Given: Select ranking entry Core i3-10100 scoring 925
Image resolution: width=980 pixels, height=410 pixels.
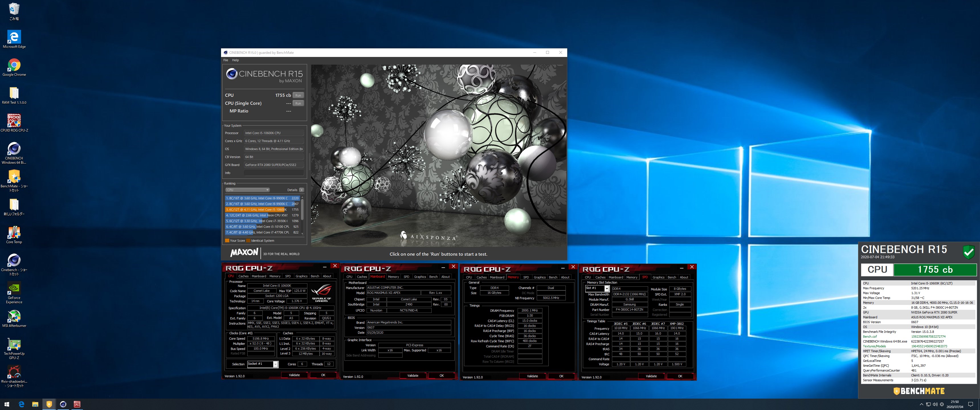Looking at the screenshot, I should 262,227.
